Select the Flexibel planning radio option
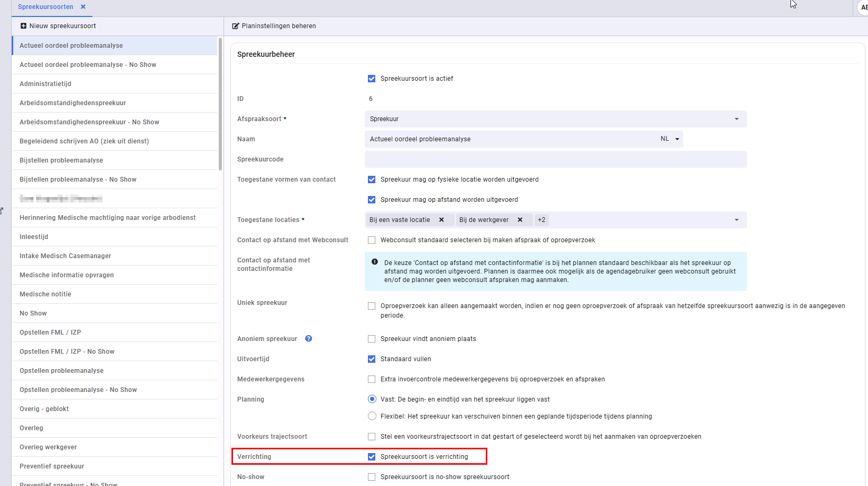 [372, 416]
